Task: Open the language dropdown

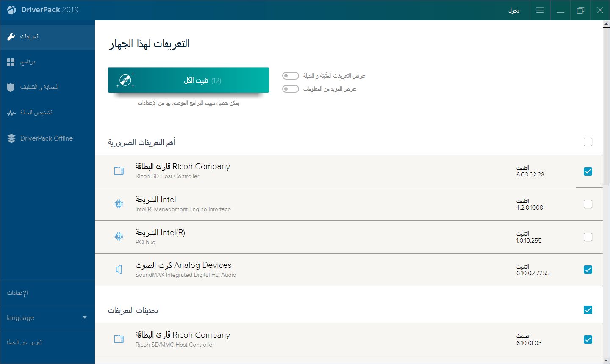Action: point(47,318)
